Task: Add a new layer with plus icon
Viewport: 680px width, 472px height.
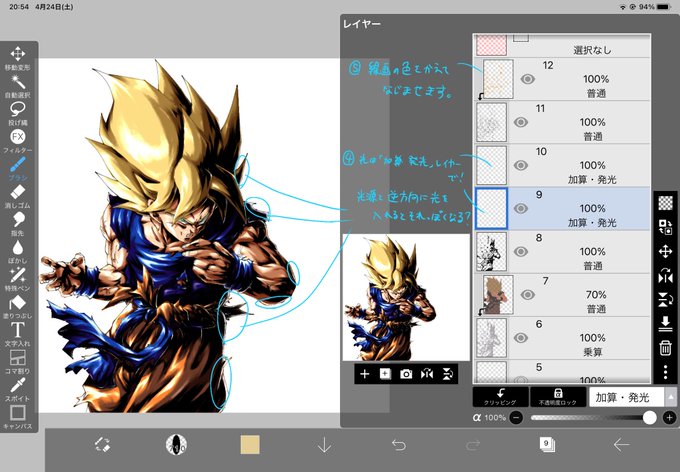Action: pos(364,374)
